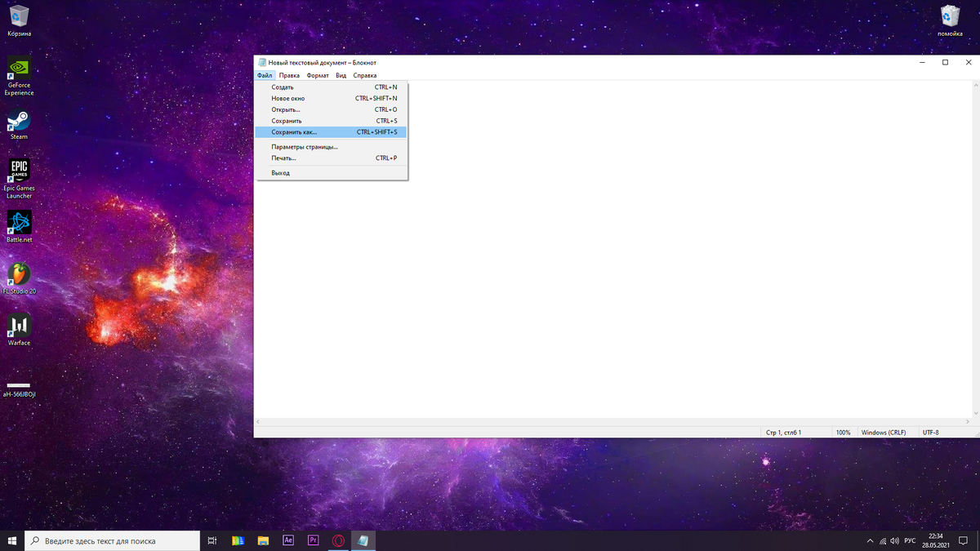This screenshot has height=551, width=980.
Task: Open the colorful books app on taskbar
Action: click(x=238, y=540)
